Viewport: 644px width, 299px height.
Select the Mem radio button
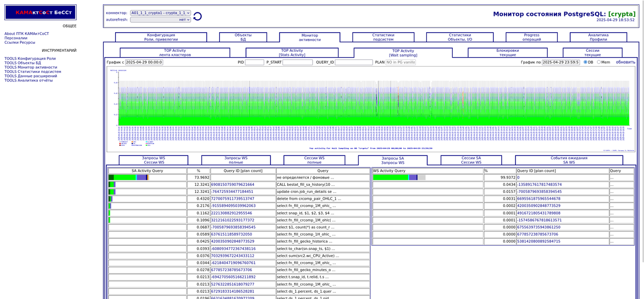click(x=599, y=62)
